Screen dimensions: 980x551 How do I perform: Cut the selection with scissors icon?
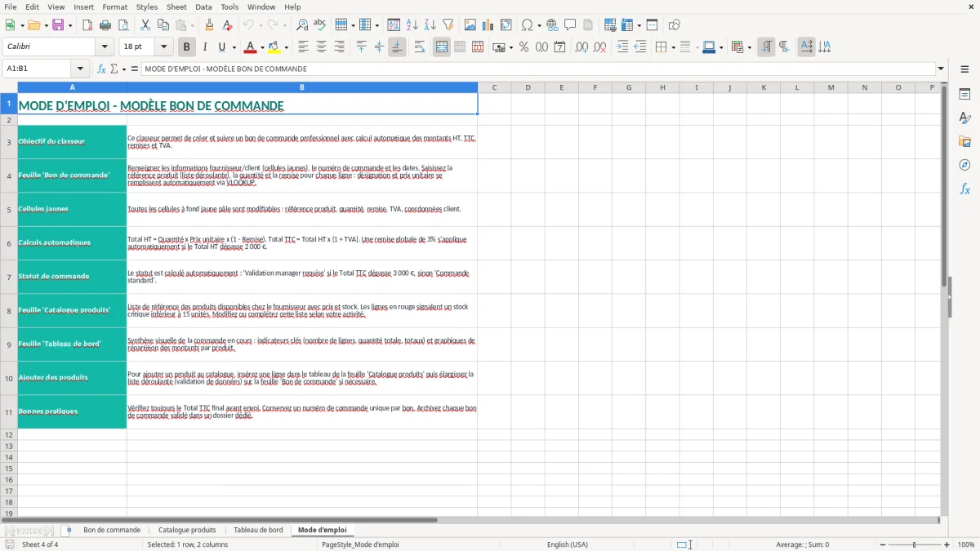(x=145, y=25)
